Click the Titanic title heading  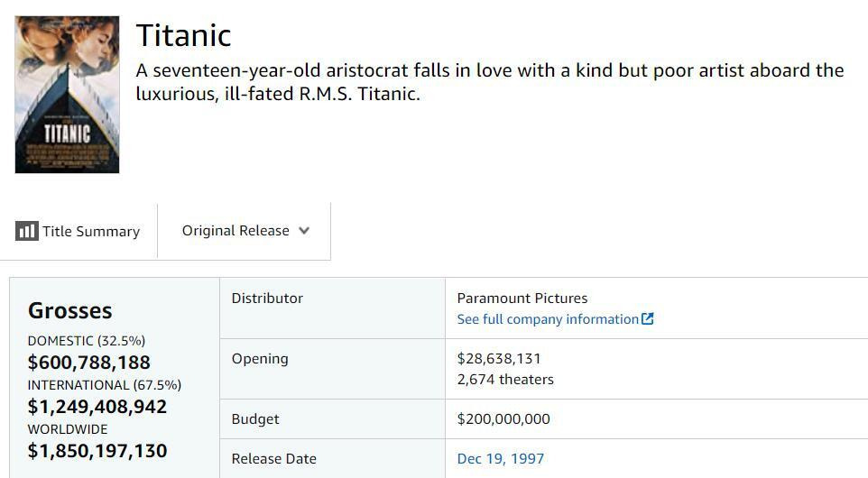pos(184,35)
